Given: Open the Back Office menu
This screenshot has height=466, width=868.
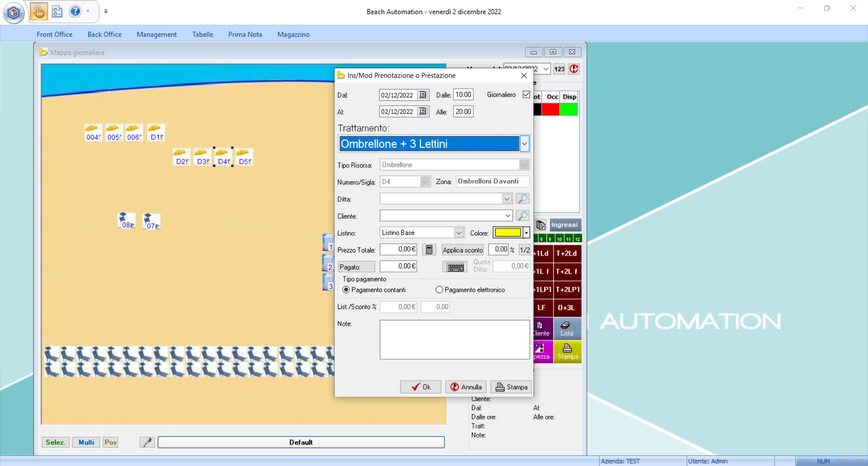Looking at the screenshot, I should (104, 34).
